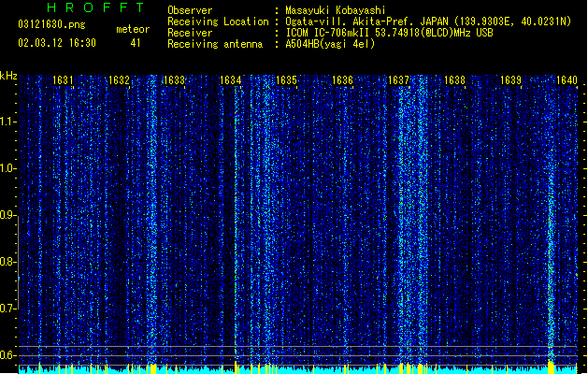This screenshot has height=374, width=588.
Task: Click the Receiver label
Action: [x=190, y=33]
